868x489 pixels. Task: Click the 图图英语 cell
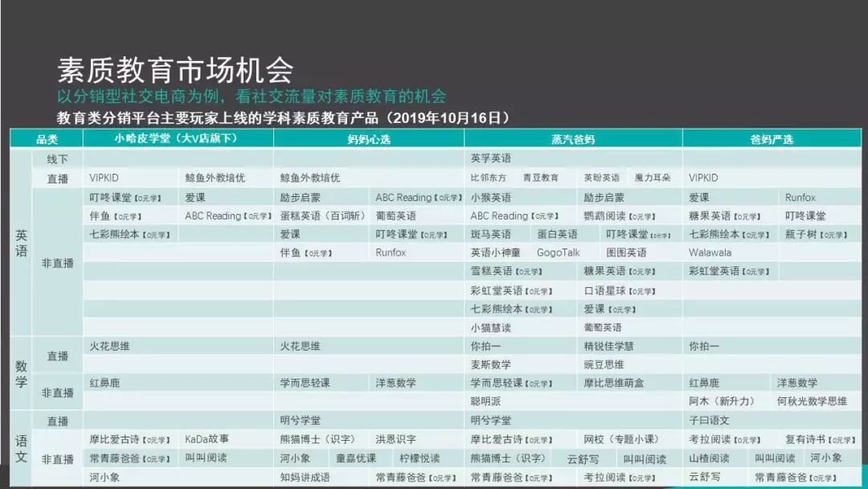click(626, 253)
